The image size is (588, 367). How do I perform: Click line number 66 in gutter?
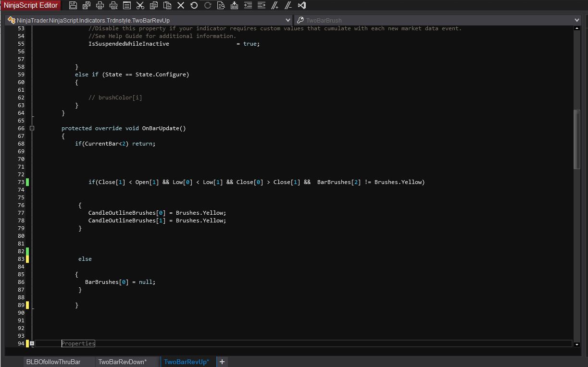pos(21,128)
